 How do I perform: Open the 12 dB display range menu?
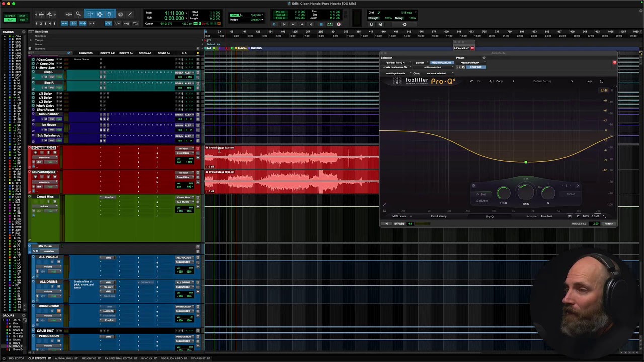[x=604, y=90]
